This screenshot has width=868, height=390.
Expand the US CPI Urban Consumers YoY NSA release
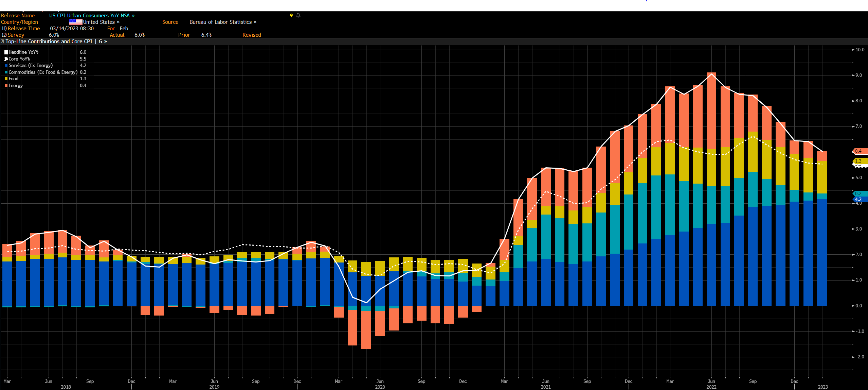click(92, 15)
